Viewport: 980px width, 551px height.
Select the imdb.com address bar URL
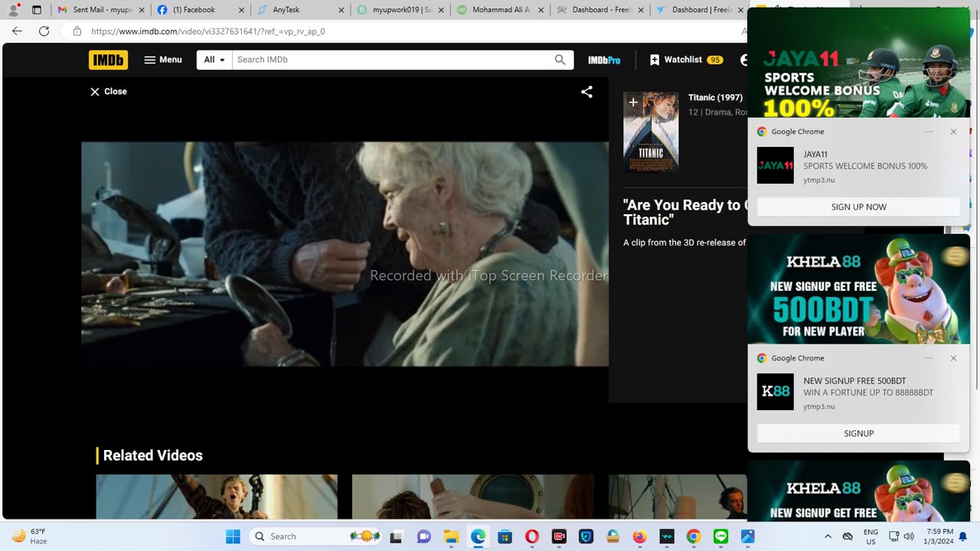(x=207, y=31)
